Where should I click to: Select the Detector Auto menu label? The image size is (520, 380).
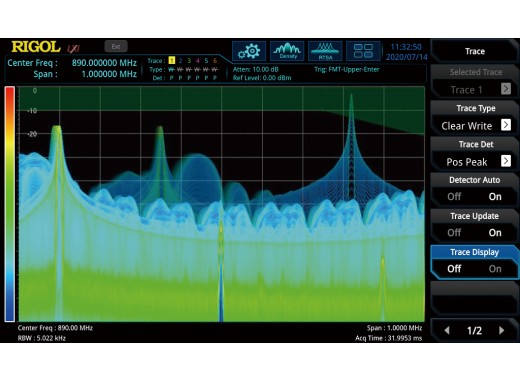[x=475, y=180]
